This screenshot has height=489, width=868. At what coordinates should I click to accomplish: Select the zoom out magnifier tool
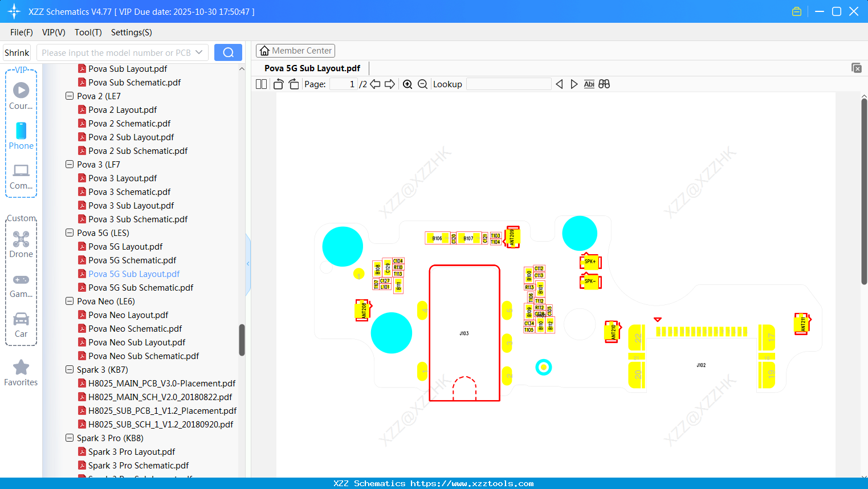pos(422,84)
